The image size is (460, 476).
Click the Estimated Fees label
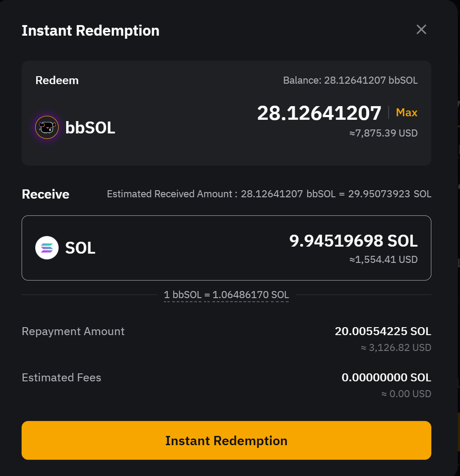coord(61,377)
